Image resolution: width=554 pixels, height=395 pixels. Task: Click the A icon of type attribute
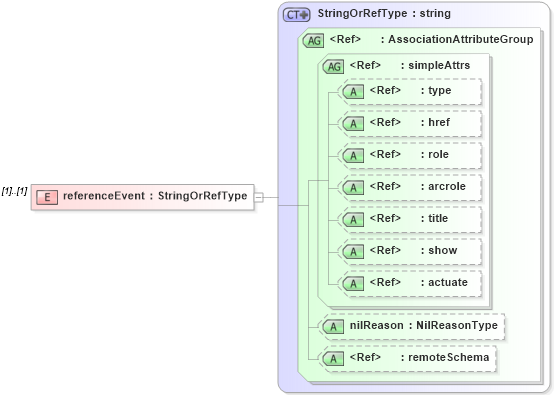[x=353, y=92]
